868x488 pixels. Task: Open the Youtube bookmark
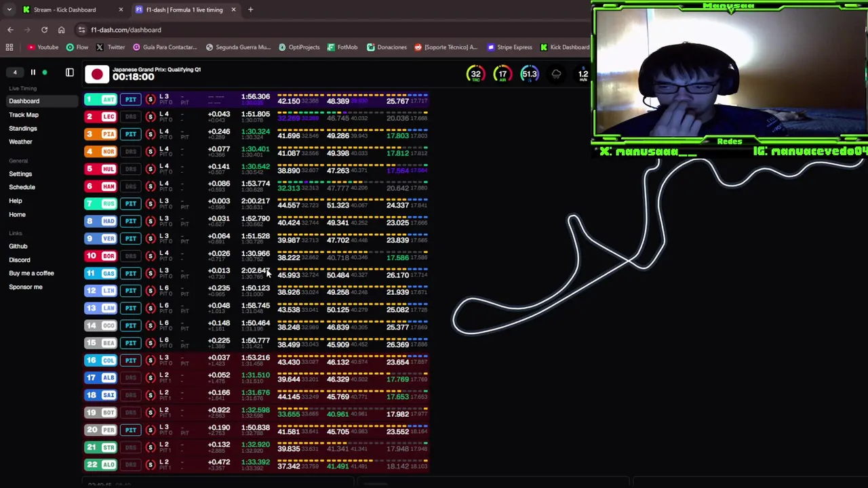pyautogui.click(x=43, y=47)
